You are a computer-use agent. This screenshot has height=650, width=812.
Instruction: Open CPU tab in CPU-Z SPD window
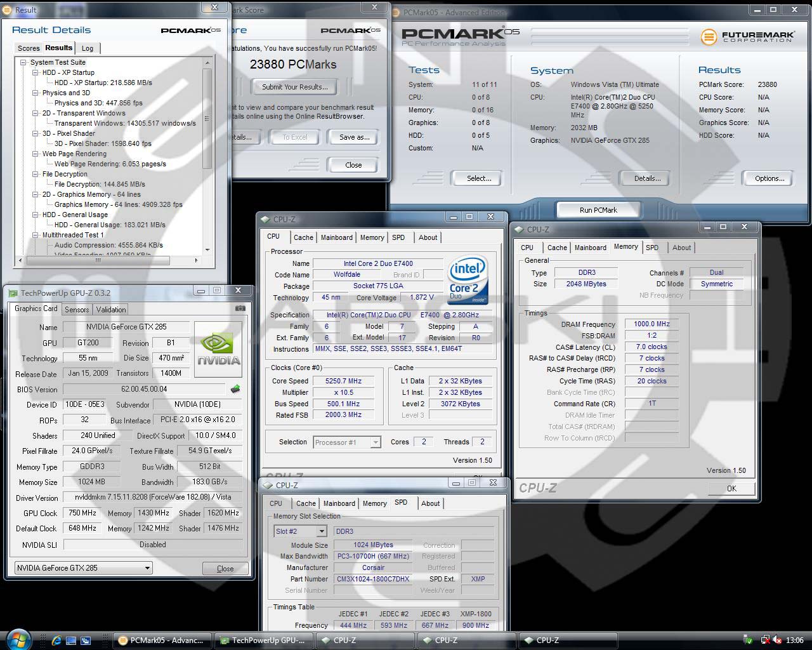coord(276,503)
